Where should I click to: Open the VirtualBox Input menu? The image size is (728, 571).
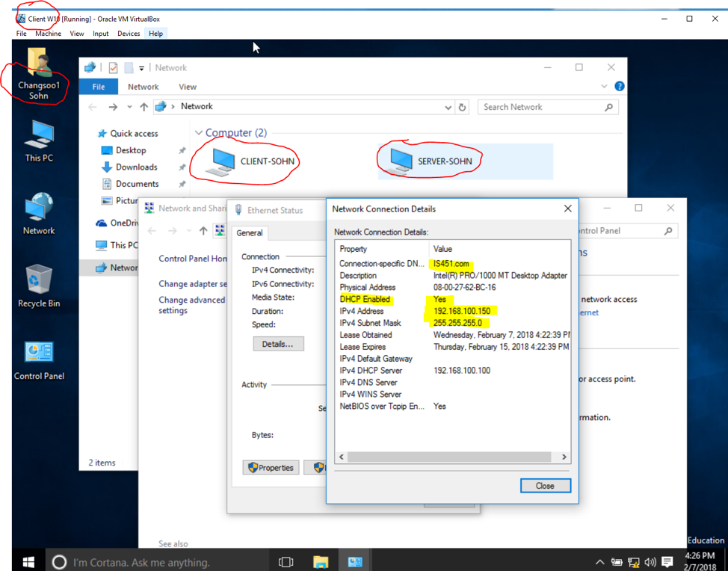click(100, 34)
